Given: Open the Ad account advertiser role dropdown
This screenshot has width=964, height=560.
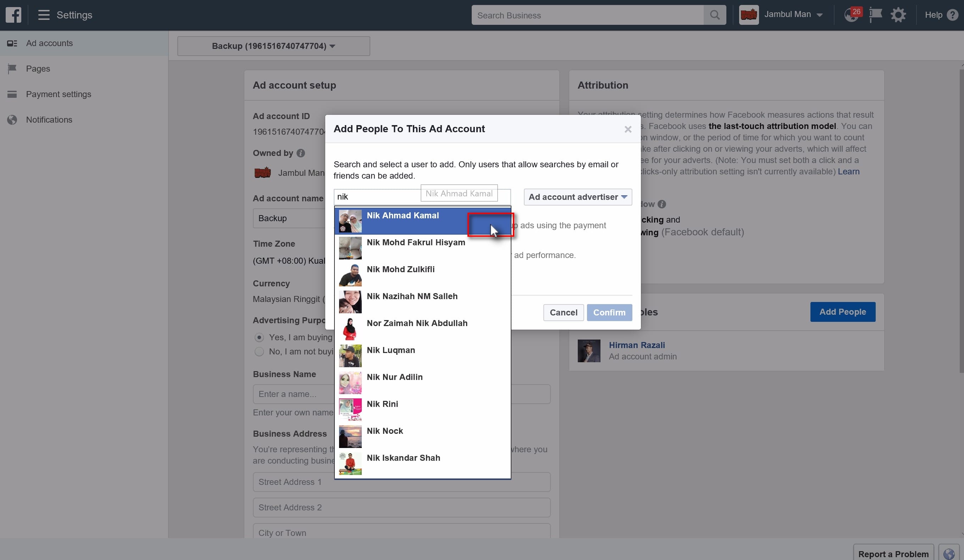Looking at the screenshot, I should (x=578, y=197).
